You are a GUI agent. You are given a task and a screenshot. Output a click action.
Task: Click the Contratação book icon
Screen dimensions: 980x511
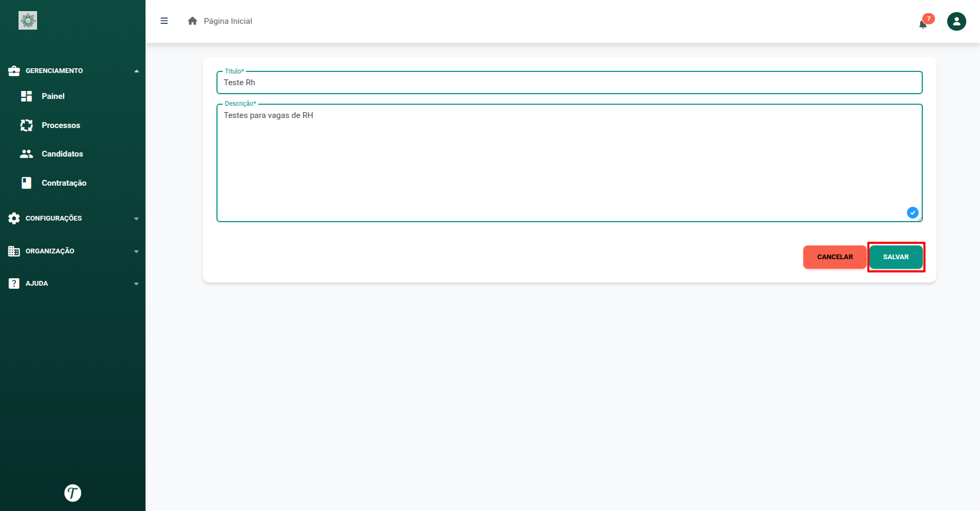click(26, 183)
